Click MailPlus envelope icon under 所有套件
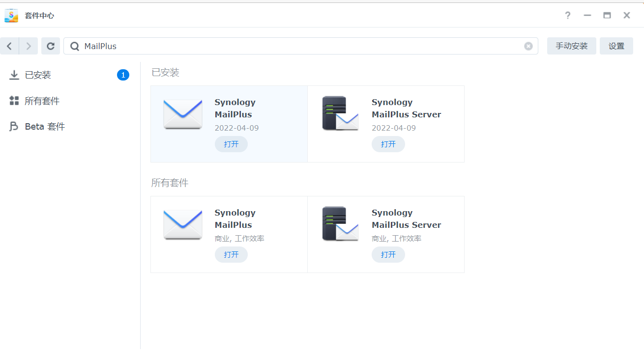The image size is (644, 355). coord(183,225)
